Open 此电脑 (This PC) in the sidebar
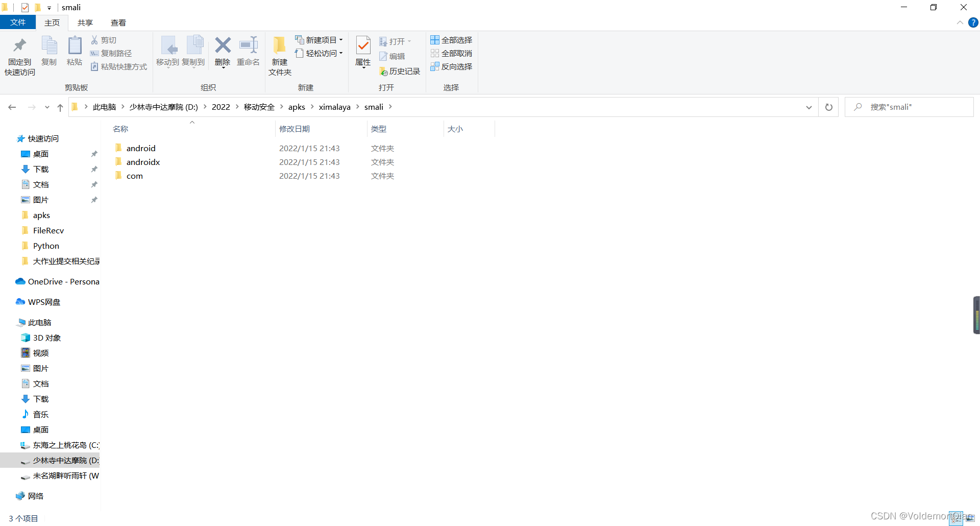 coord(34,322)
